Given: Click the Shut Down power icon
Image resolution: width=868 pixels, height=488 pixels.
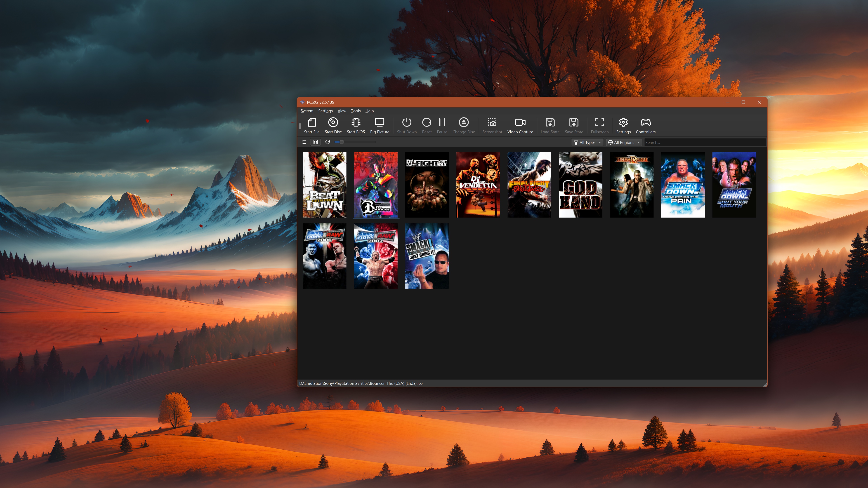Looking at the screenshot, I should [x=407, y=126].
